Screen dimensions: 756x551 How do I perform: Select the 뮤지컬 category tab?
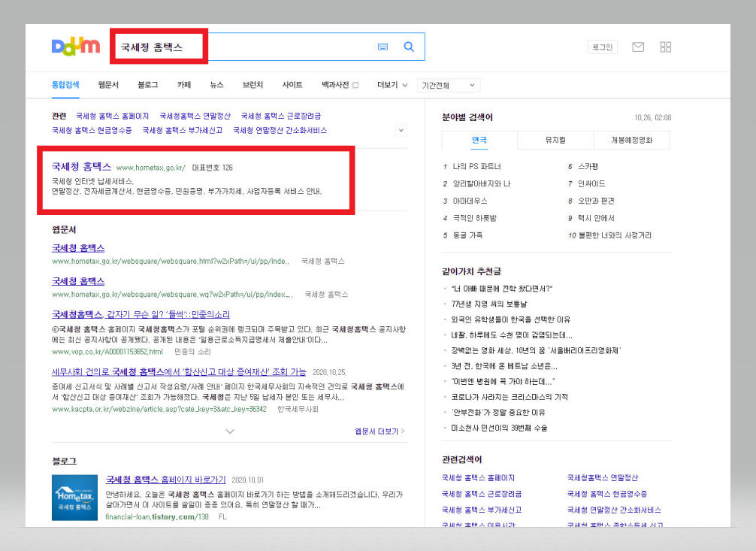tap(555, 140)
